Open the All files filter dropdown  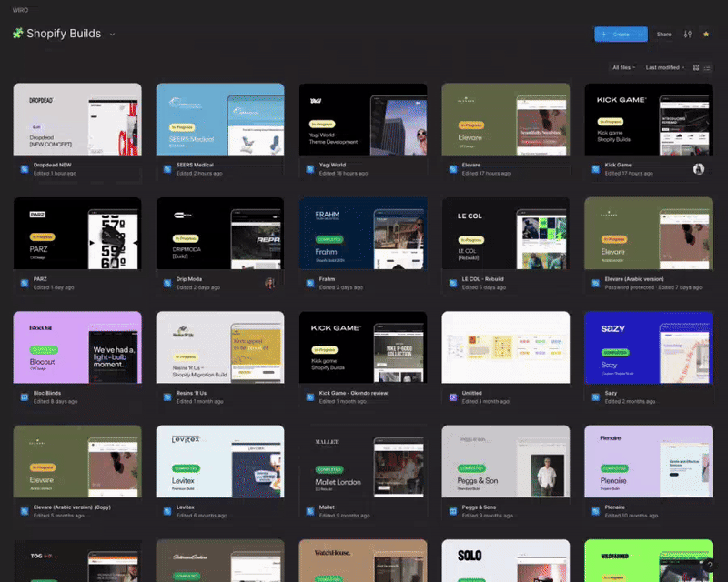pyautogui.click(x=623, y=67)
